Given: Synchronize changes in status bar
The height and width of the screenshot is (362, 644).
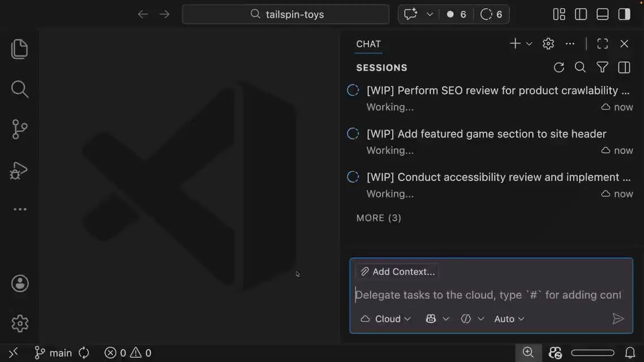Looking at the screenshot, I should [x=84, y=352].
